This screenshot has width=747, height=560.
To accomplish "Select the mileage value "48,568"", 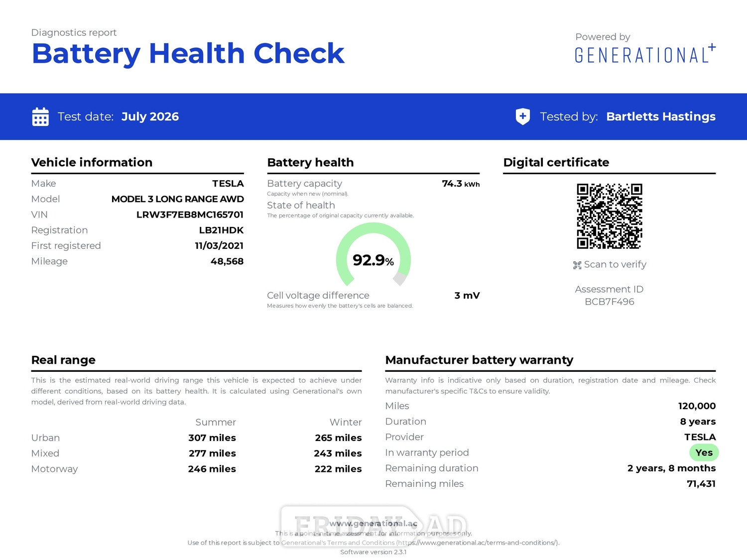I will tap(227, 261).
